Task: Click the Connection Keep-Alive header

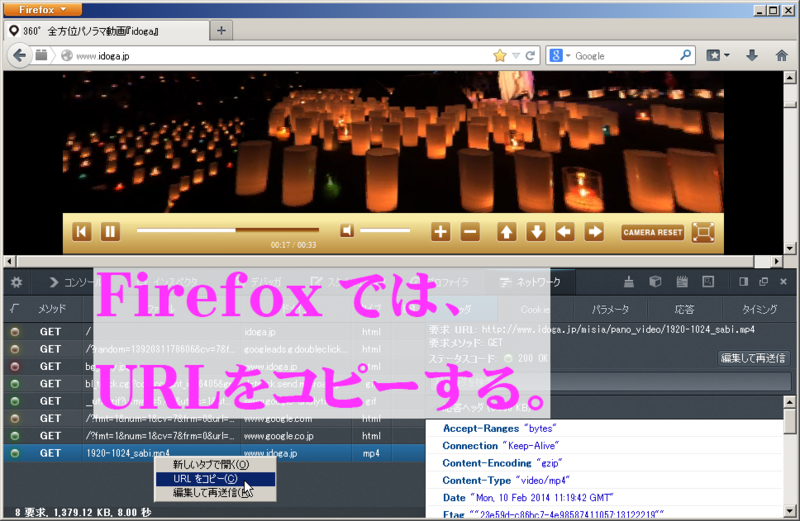Action: pyautogui.click(x=605, y=445)
